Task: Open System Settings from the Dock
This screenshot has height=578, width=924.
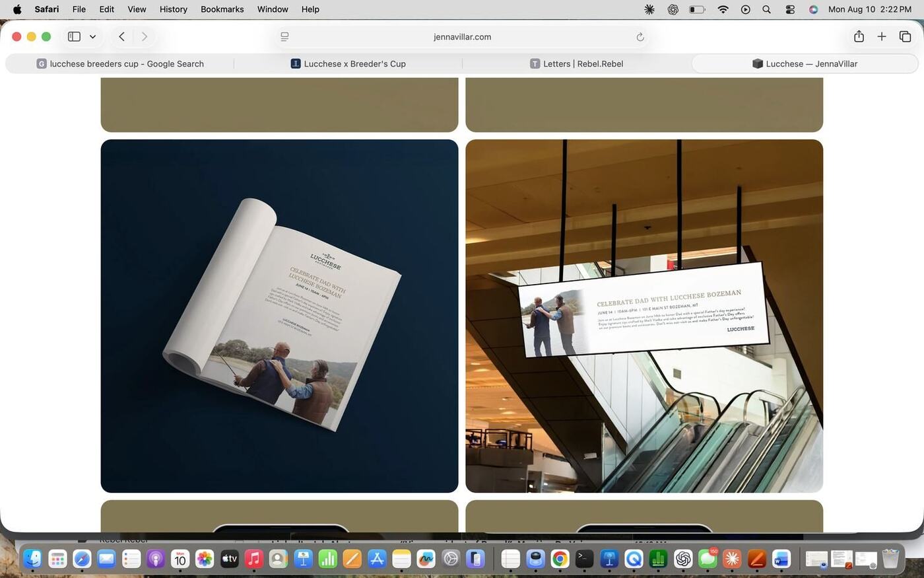Action: [451, 560]
